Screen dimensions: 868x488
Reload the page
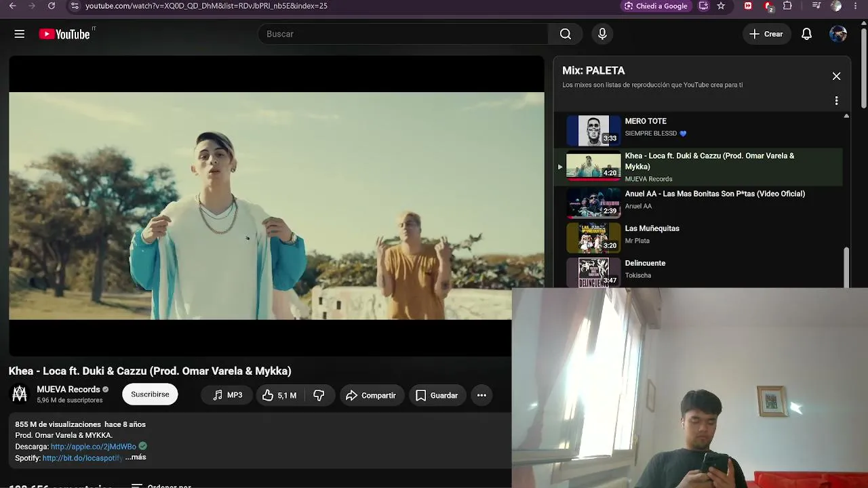click(51, 6)
